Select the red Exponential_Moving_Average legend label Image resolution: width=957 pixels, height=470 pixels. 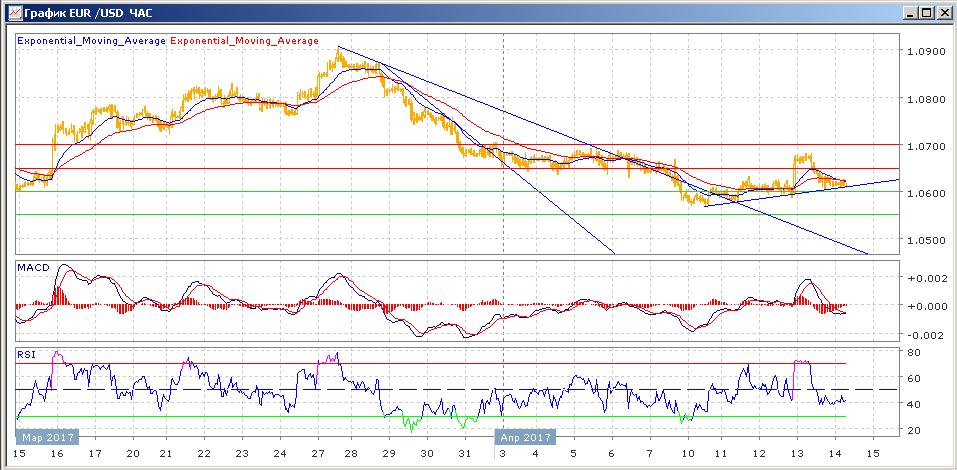(246, 41)
